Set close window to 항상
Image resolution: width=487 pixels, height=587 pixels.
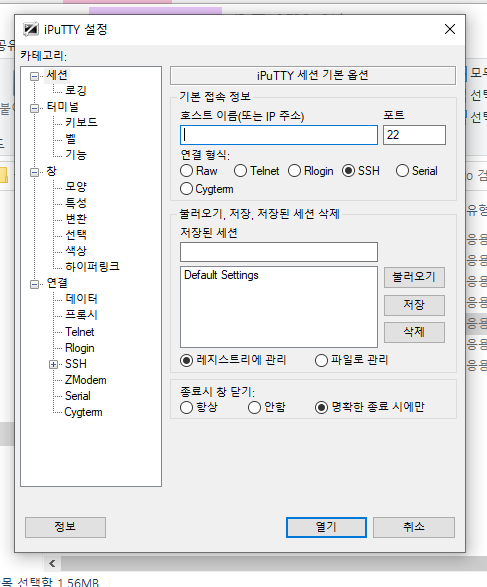point(186,407)
